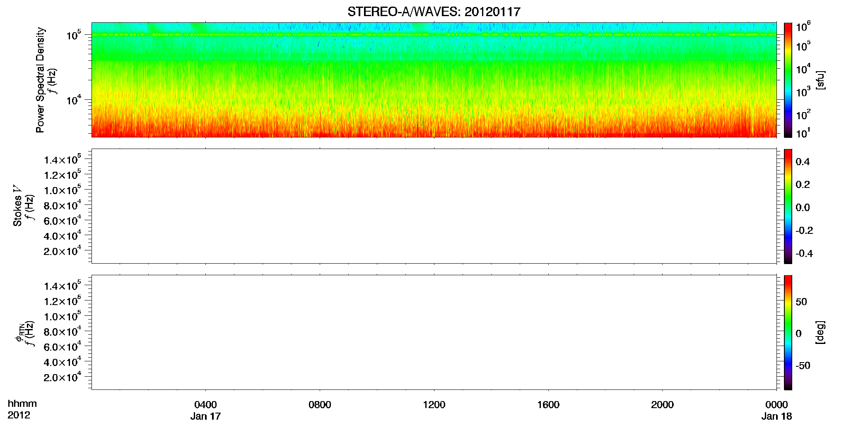Screen dimensions: 868x447
Task: Click the "1600" time tick label
Action: tap(548, 405)
